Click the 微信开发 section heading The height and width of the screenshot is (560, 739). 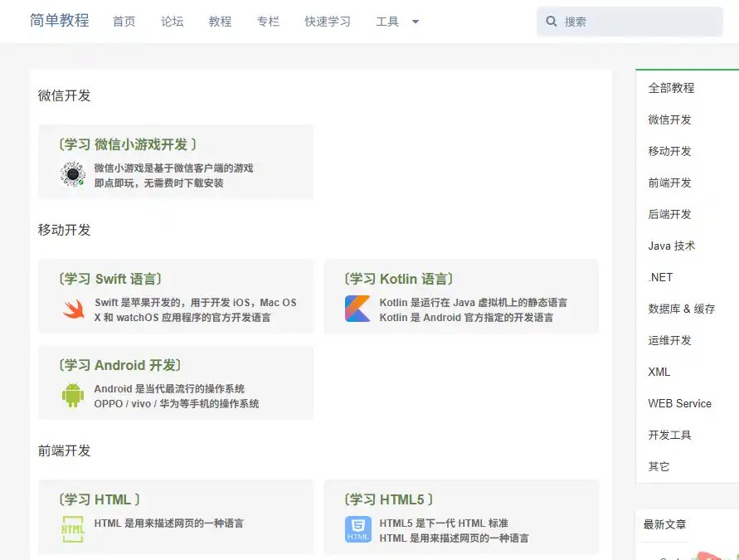[x=64, y=95]
